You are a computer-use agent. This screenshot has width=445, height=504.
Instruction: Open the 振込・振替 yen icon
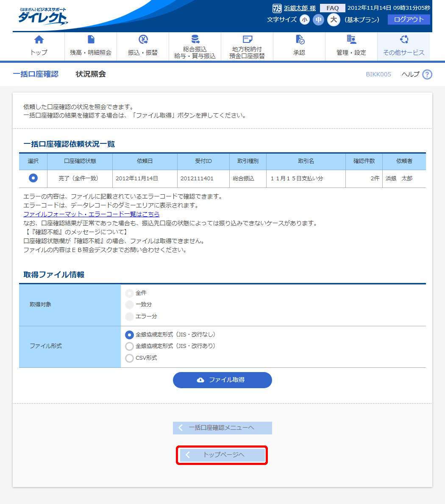pos(143,40)
